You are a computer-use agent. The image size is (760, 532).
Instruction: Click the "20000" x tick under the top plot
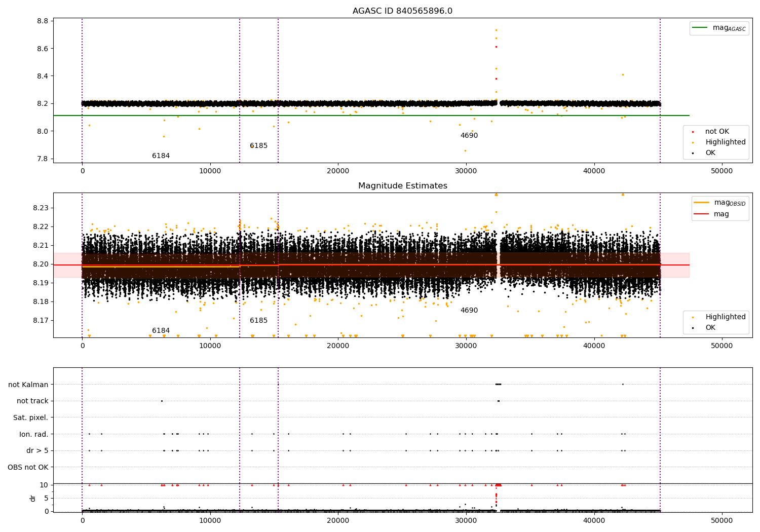(338, 171)
